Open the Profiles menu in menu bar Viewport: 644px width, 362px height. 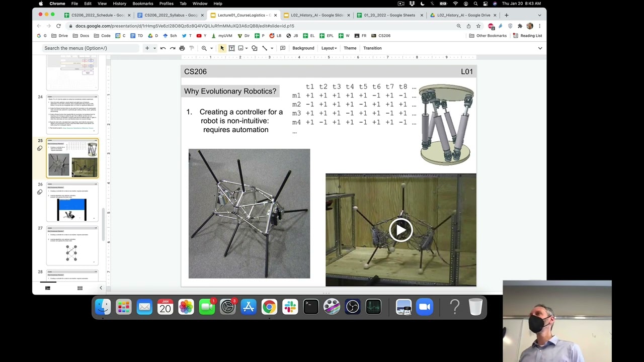[167, 4]
